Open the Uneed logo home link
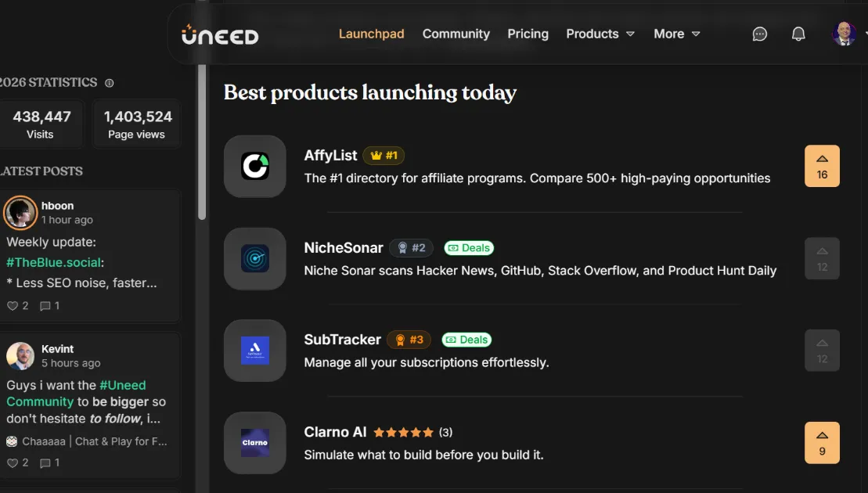Image resolution: width=868 pixels, height=493 pixels. pyautogui.click(x=220, y=35)
